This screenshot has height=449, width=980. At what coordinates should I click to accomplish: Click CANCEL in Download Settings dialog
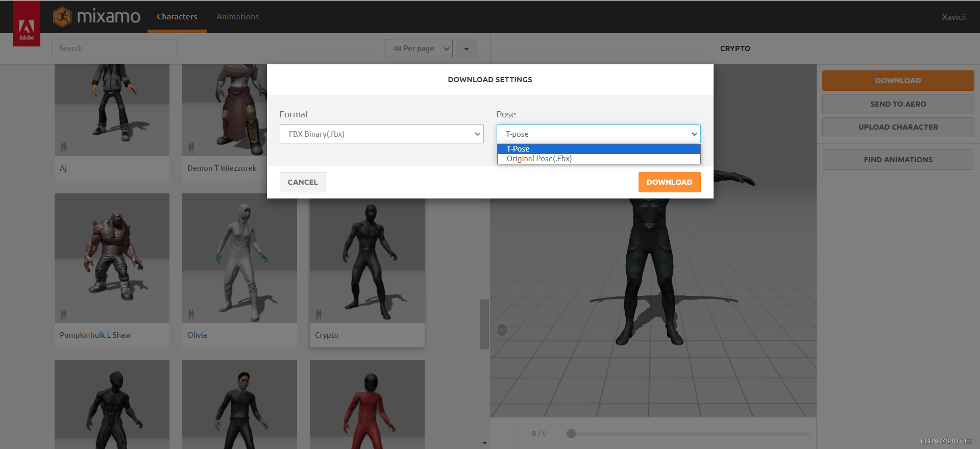(303, 182)
